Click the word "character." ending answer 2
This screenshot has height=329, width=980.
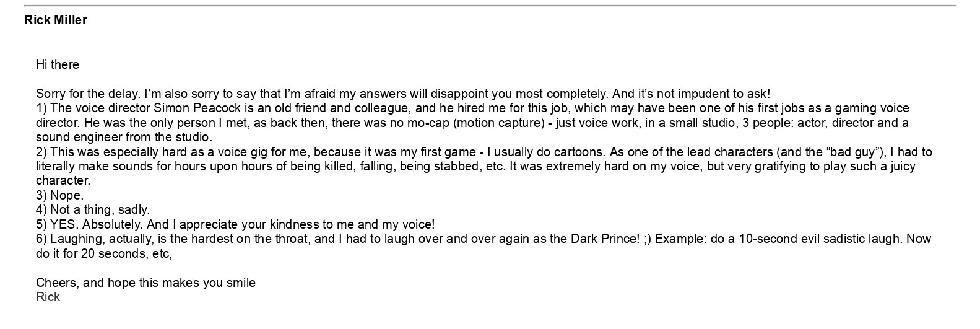63,181
